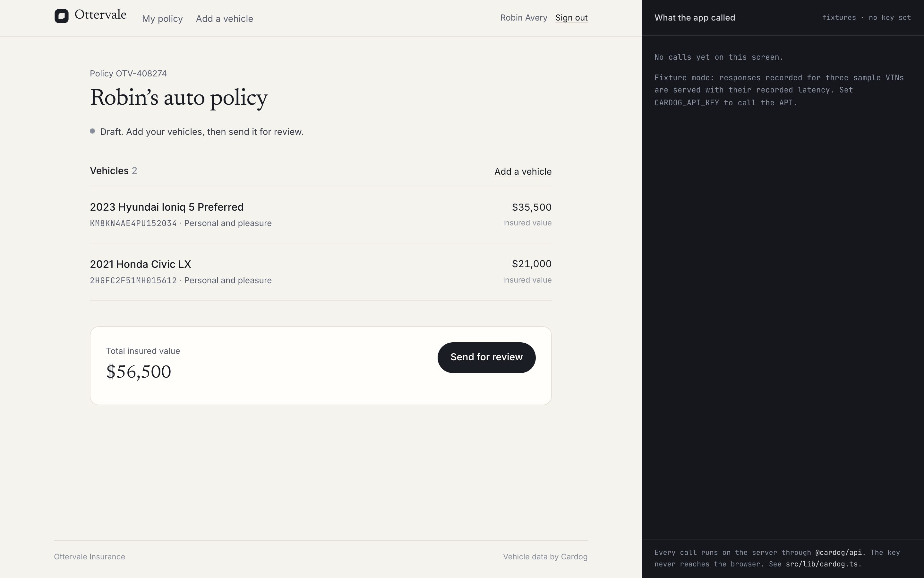Click the $35,500 insured value
This screenshot has width=924, height=578.
pos(532,207)
